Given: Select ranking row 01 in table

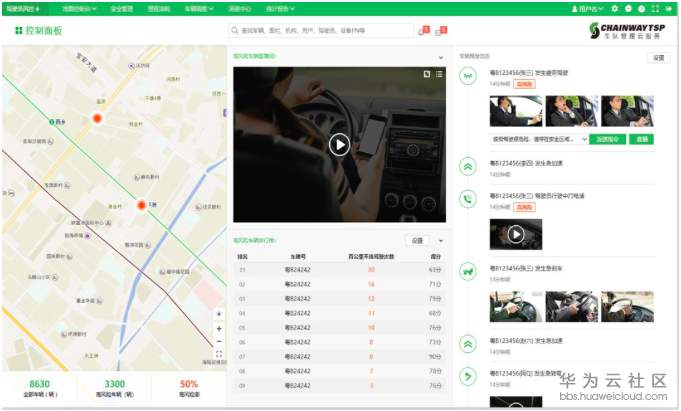Looking at the screenshot, I should coord(340,270).
